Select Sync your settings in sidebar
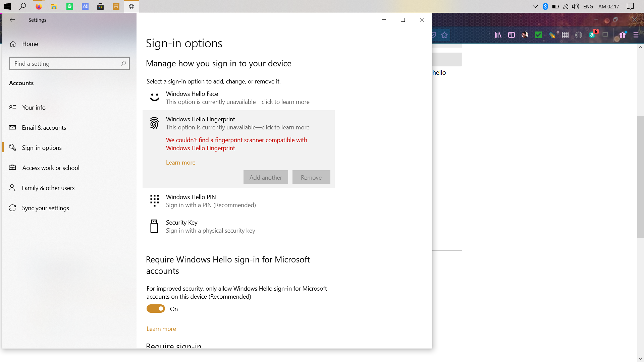644x362 pixels. coord(45,208)
